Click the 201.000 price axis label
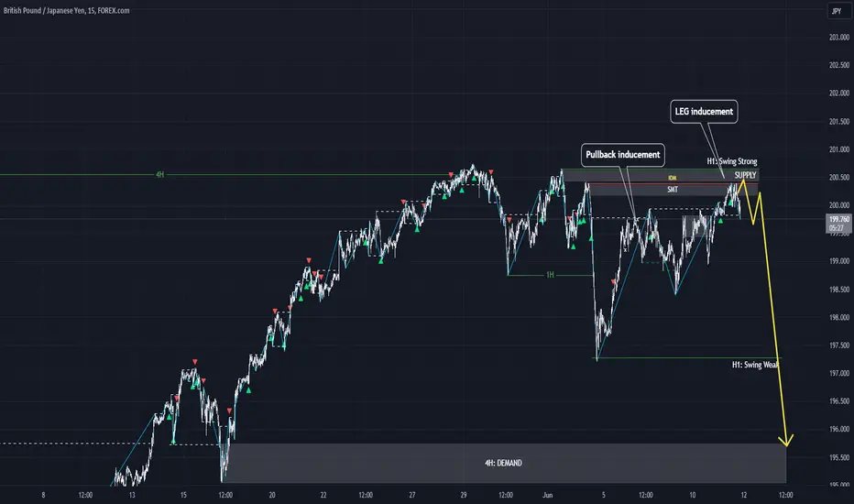This screenshot has height=504, width=854. tap(838, 149)
